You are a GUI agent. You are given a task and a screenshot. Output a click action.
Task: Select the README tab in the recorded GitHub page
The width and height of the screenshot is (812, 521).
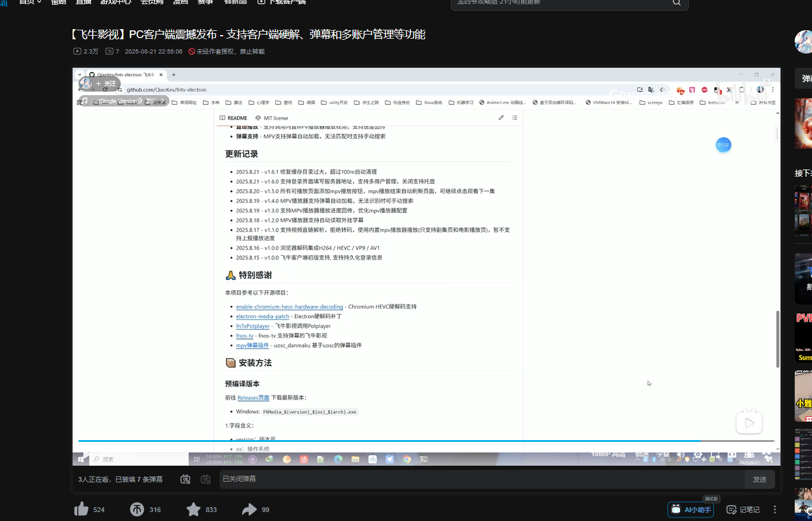(233, 118)
